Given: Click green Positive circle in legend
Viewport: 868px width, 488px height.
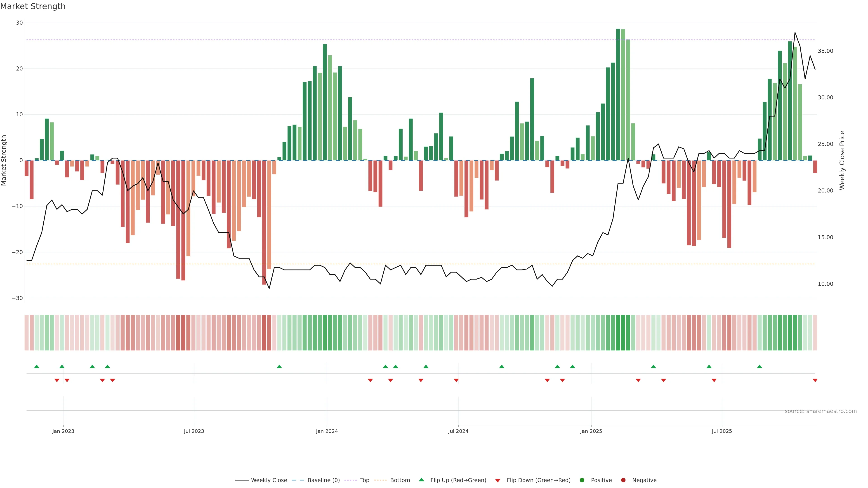Looking at the screenshot, I should (582, 480).
